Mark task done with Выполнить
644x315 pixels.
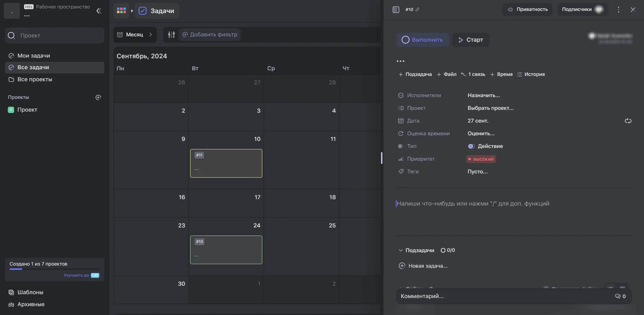coord(422,40)
